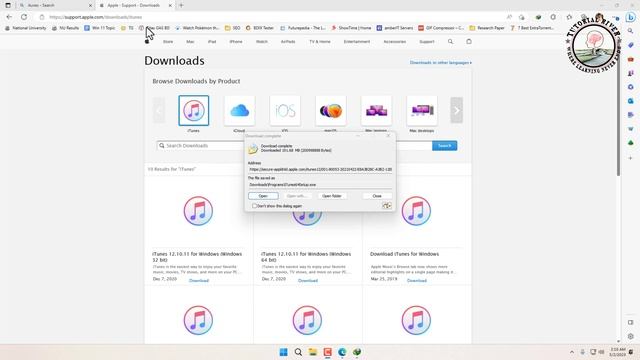640x360 pixels.
Task: Click the browser back arrow
Action: [9, 17]
